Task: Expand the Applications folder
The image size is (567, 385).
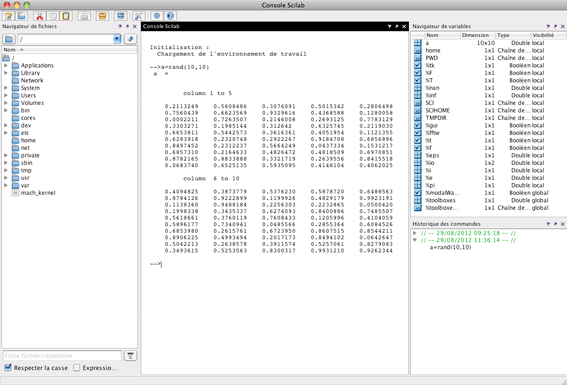Action: (x=6, y=65)
